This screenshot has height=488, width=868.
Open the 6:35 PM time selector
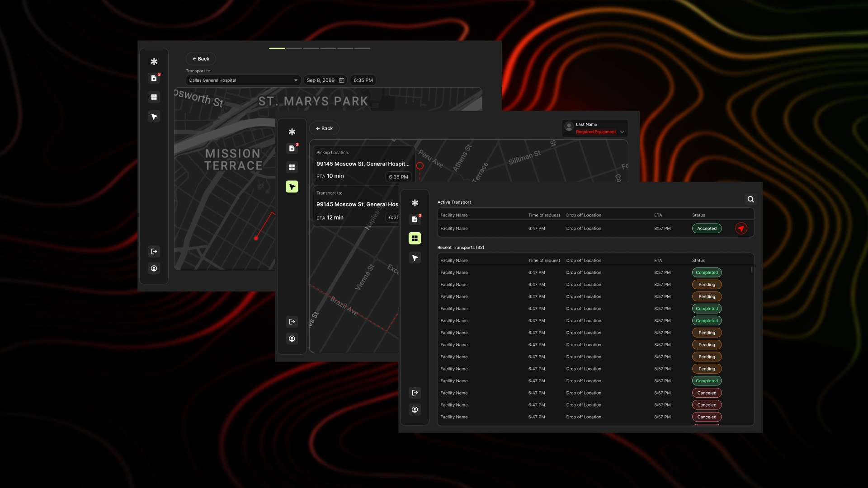coord(363,80)
